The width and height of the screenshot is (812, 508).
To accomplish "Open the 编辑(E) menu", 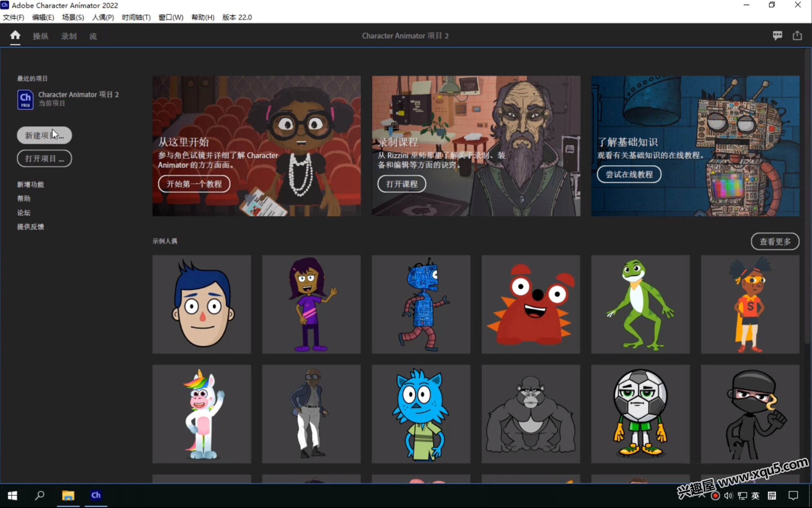I will (x=43, y=17).
